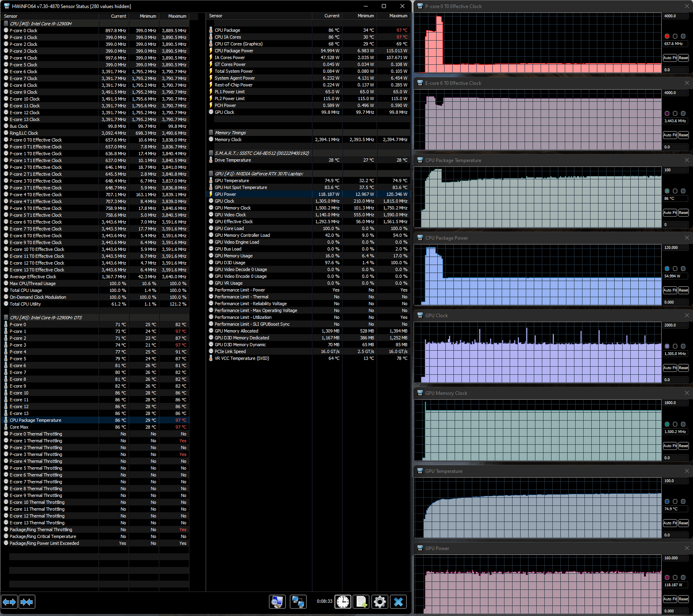Select the GPU Memory Controller Load row
This screenshot has width=693, height=616.
click(x=308, y=235)
